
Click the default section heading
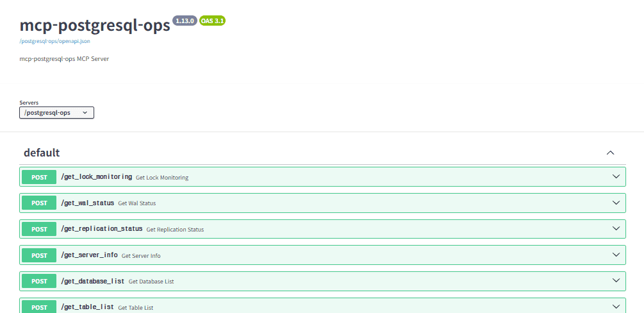[x=42, y=153]
